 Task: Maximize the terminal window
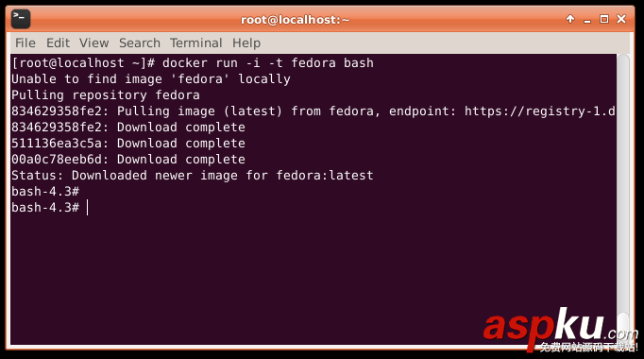604,19
